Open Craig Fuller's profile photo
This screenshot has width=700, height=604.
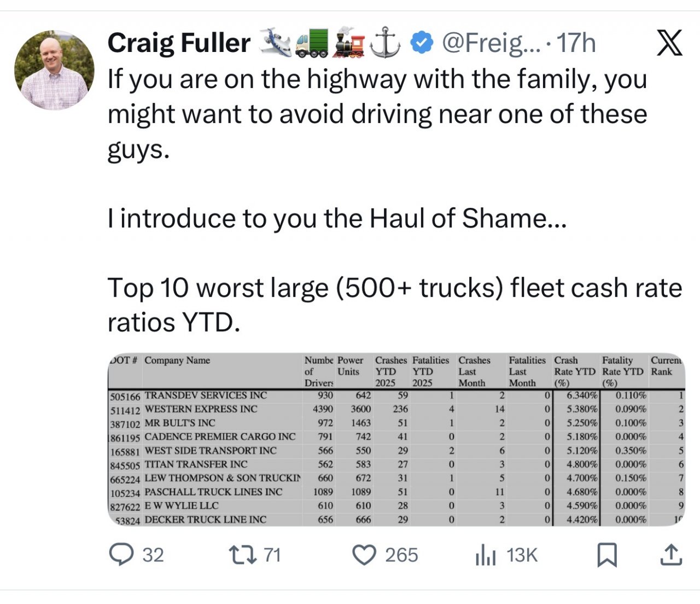coord(54,70)
